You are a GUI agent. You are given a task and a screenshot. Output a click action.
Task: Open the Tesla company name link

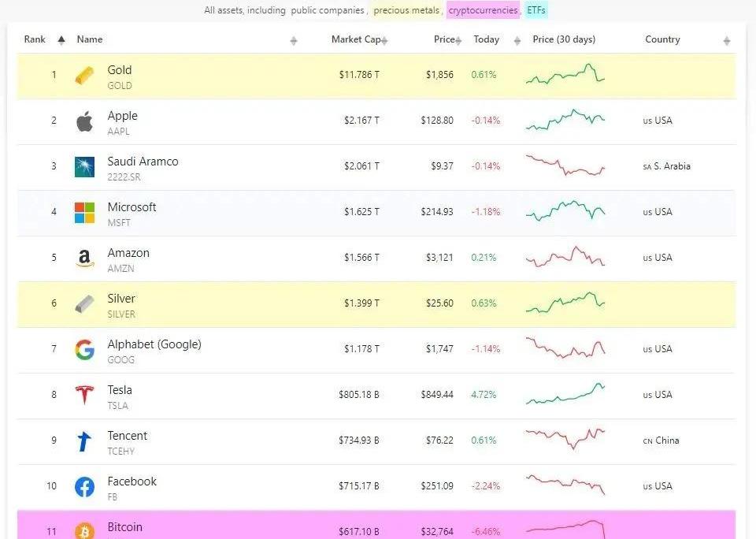(120, 390)
